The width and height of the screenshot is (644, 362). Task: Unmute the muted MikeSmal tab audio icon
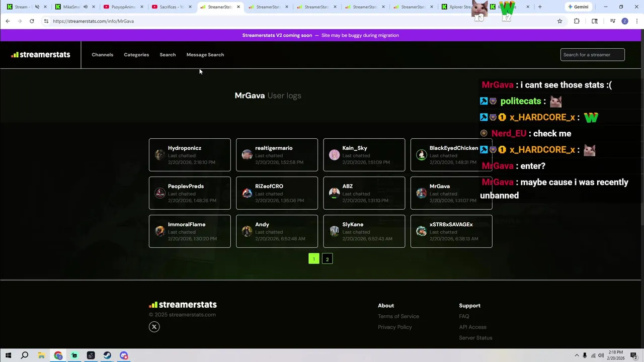[85, 7]
